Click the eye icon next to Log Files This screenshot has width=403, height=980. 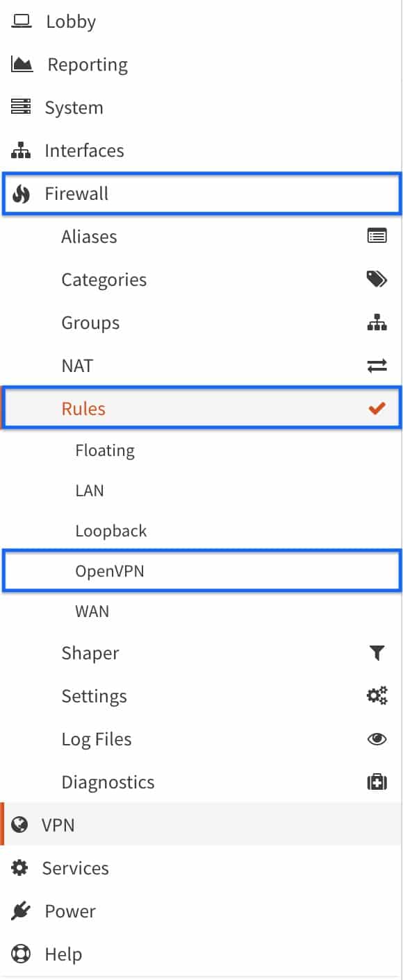pyautogui.click(x=377, y=738)
